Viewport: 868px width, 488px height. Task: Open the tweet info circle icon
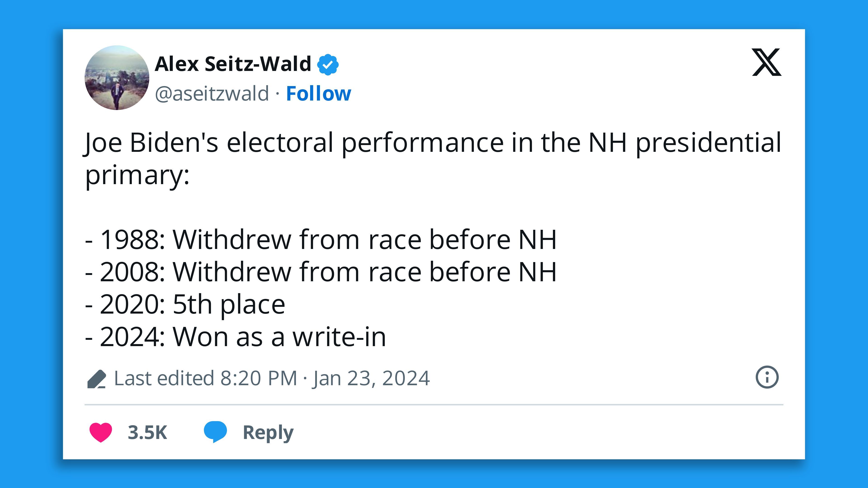tap(767, 377)
